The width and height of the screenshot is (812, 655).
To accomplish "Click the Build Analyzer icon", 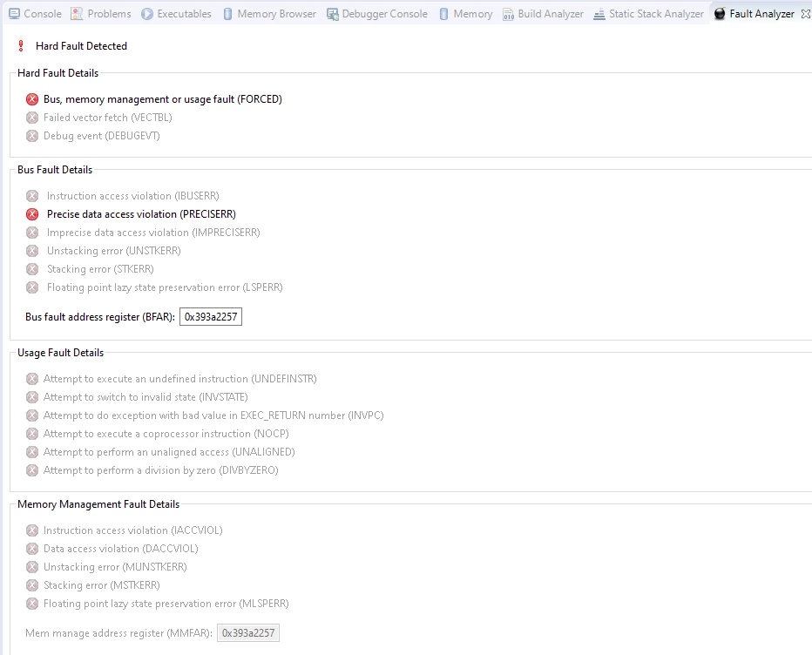I will (509, 14).
